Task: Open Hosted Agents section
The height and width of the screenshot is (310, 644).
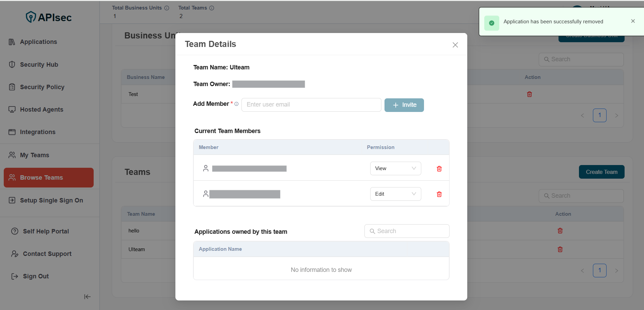Action: coord(42,110)
